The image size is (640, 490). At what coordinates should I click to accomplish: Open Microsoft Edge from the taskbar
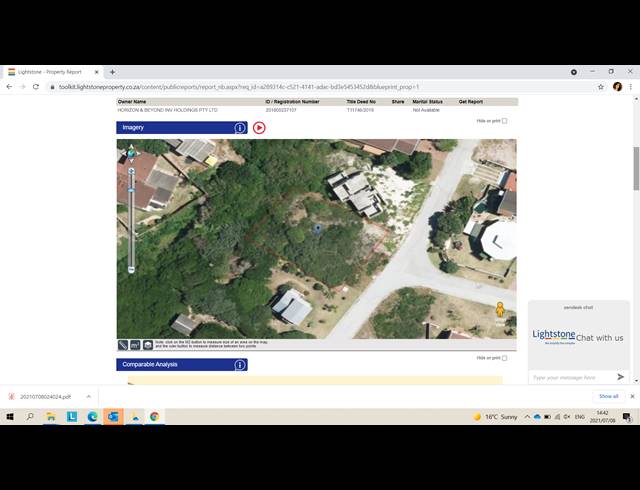click(x=93, y=417)
